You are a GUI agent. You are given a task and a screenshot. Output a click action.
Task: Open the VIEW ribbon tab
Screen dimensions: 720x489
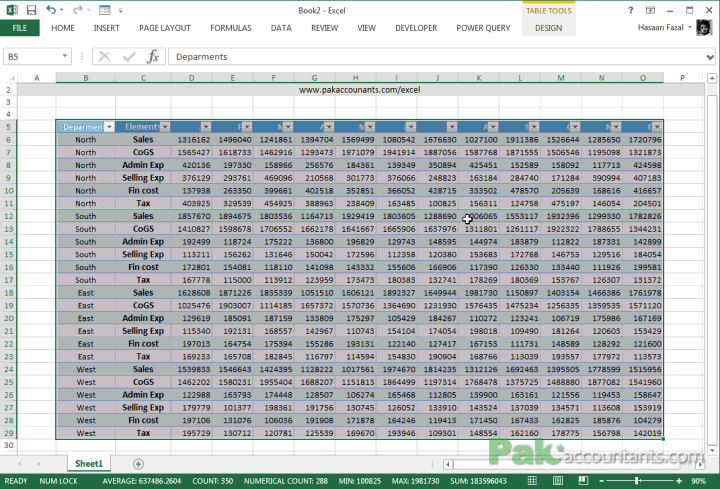click(x=366, y=28)
